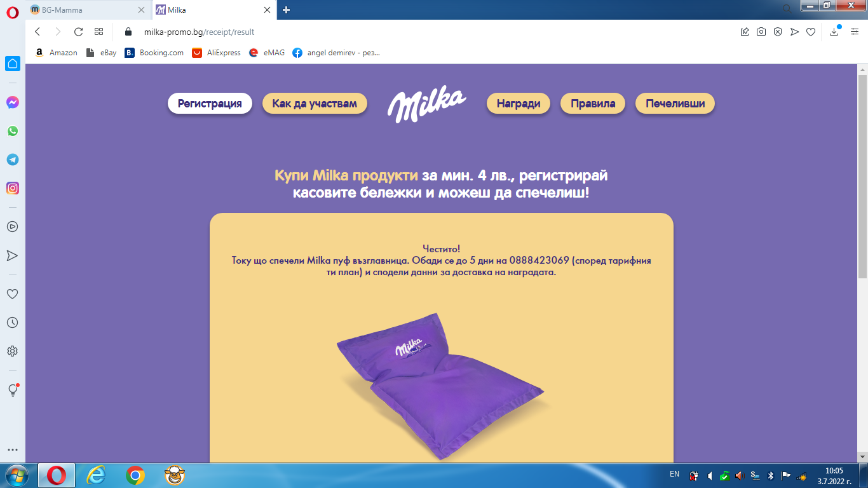Open the sidebar history clock icon
This screenshot has height=488, width=868.
coord(12,323)
